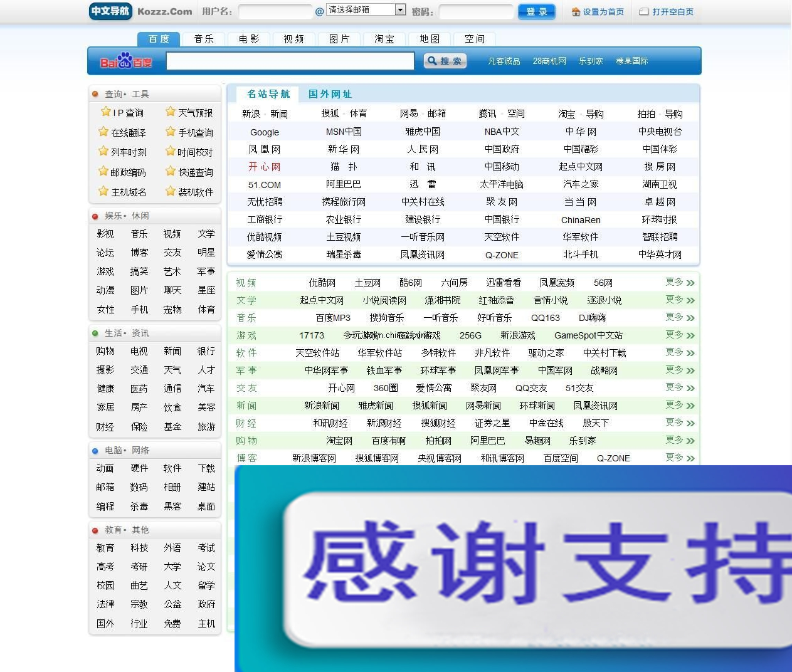Open the 动画 link under 电脑网络
The height and width of the screenshot is (672, 792).
[105, 468]
